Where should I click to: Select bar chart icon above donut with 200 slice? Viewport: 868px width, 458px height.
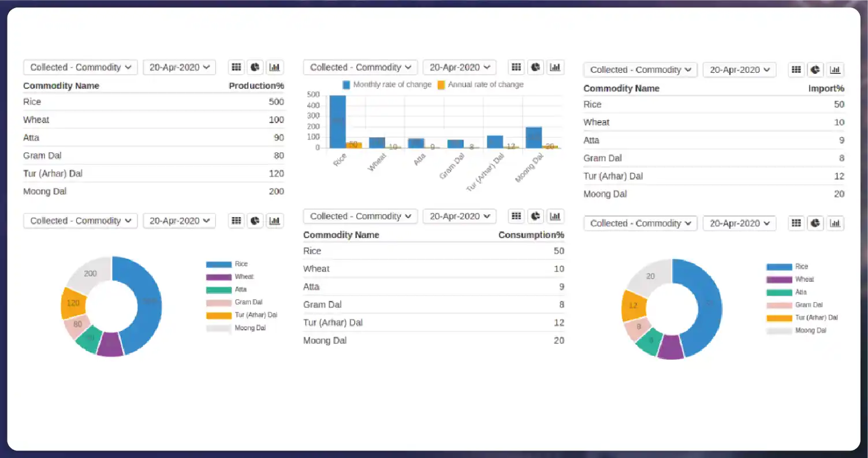pyautogui.click(x=275, y=221)
